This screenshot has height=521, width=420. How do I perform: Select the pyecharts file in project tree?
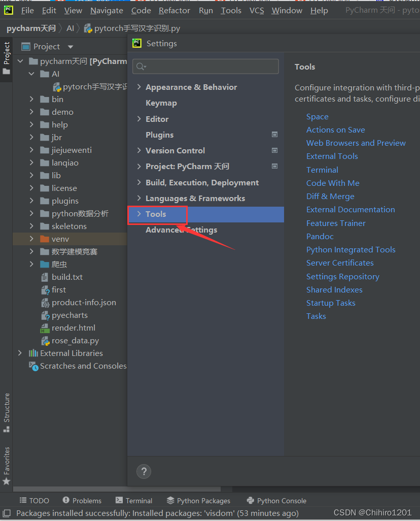click(69, 315)
